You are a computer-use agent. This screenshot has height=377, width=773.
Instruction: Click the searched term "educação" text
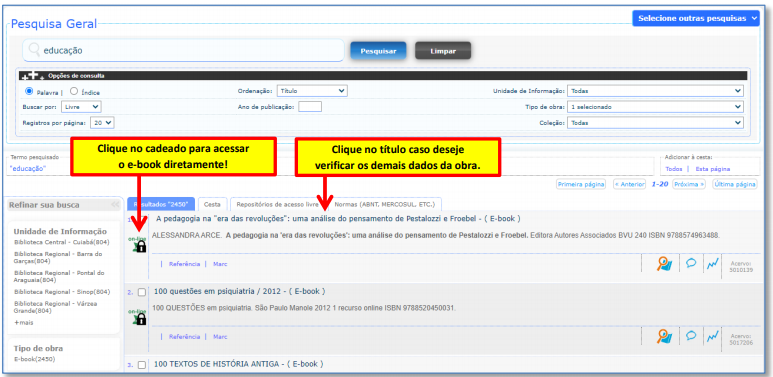28,169
